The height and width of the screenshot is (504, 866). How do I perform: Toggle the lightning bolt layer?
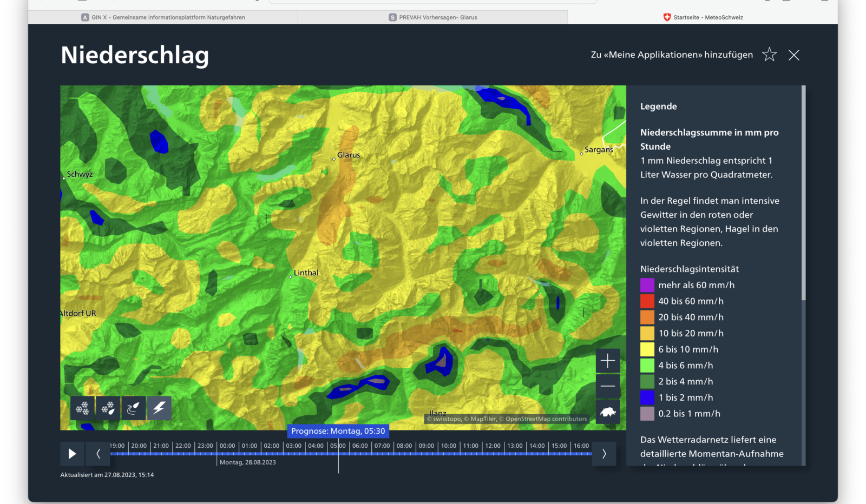(159, 408)
